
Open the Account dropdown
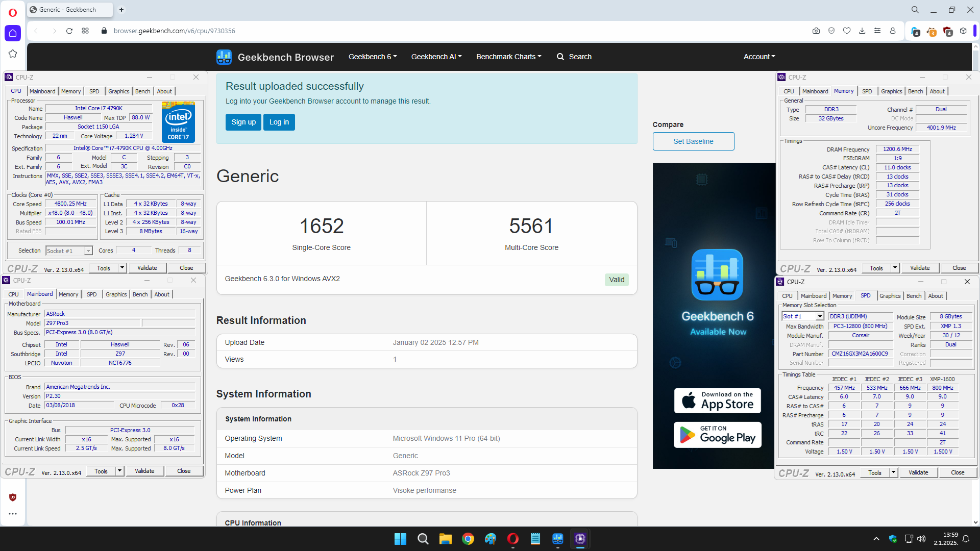coord(759,57)
